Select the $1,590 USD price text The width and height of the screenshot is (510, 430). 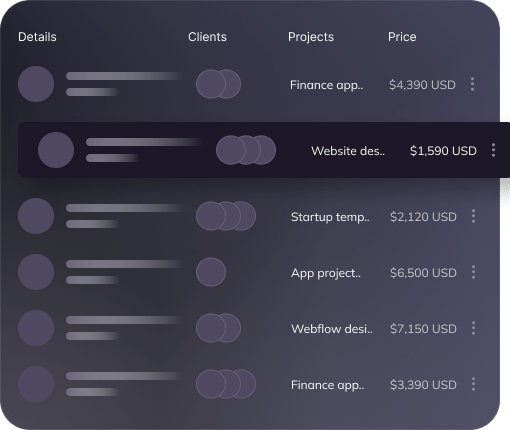pyautogui.click(x=443, y=151)
